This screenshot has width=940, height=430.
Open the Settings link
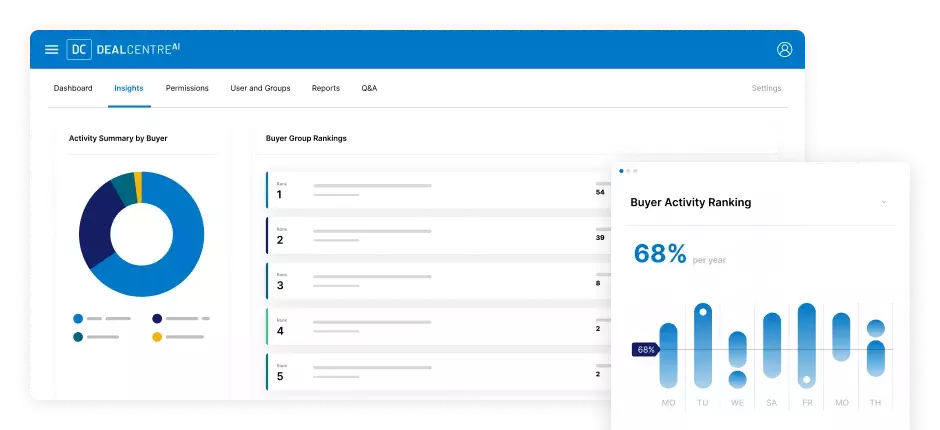tap(766, 88)
